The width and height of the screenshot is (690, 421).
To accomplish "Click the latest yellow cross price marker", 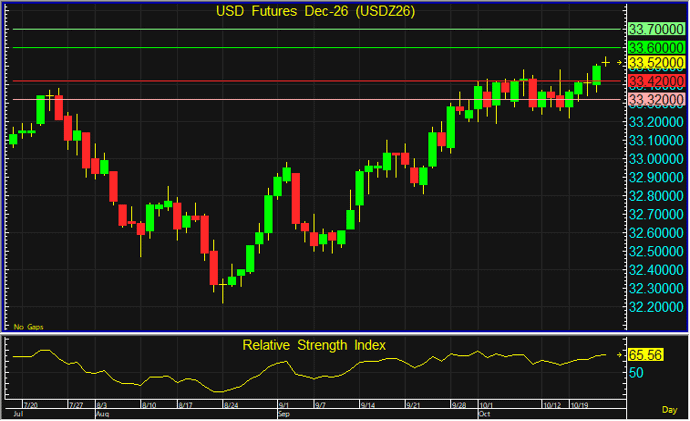I will tap(606, 62).
